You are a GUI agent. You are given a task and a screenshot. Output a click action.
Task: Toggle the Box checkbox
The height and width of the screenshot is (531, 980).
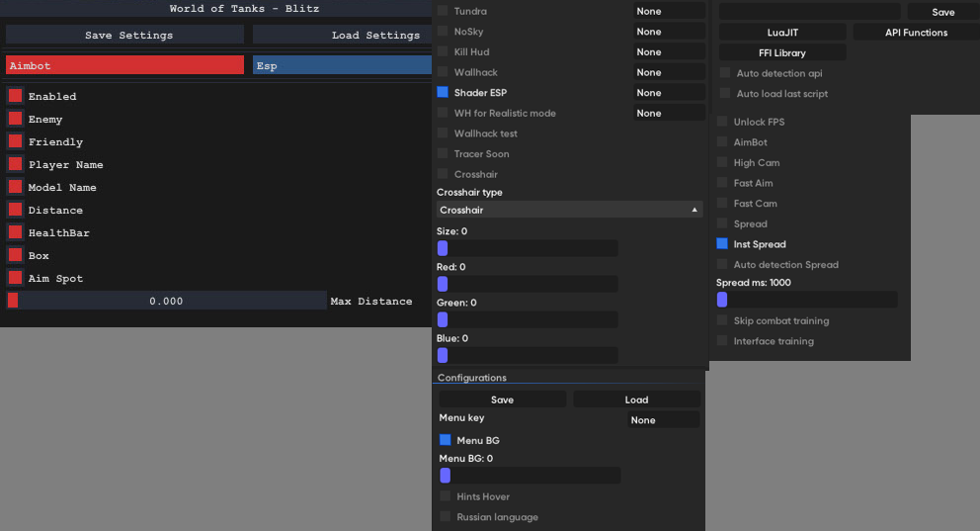[15, 255]
